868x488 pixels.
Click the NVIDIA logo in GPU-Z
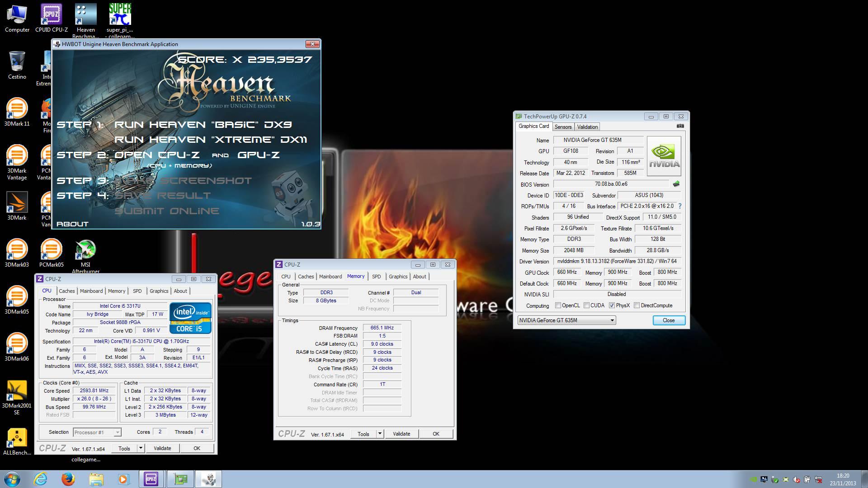664,156
